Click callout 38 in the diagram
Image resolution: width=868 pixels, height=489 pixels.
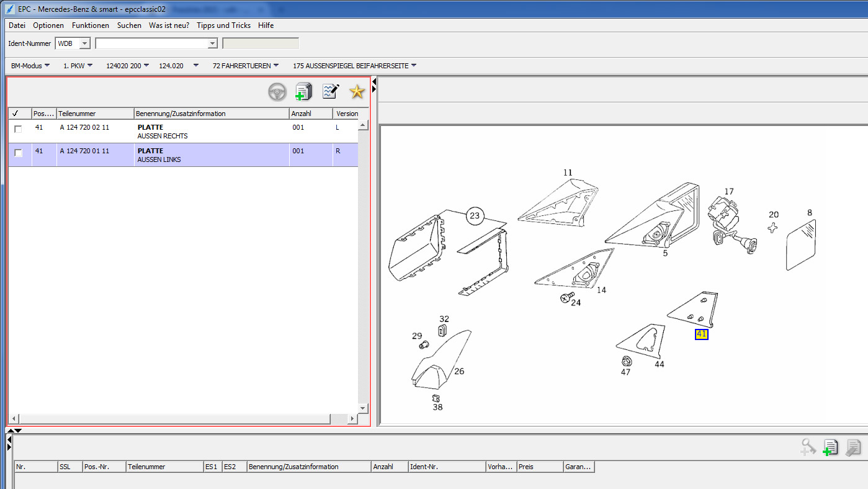438,408
